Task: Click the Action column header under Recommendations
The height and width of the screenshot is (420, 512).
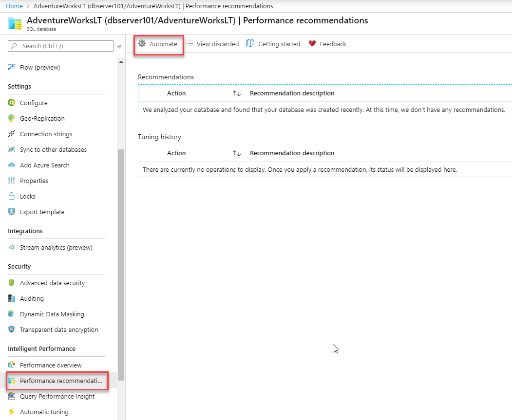Action: point(176,93)
